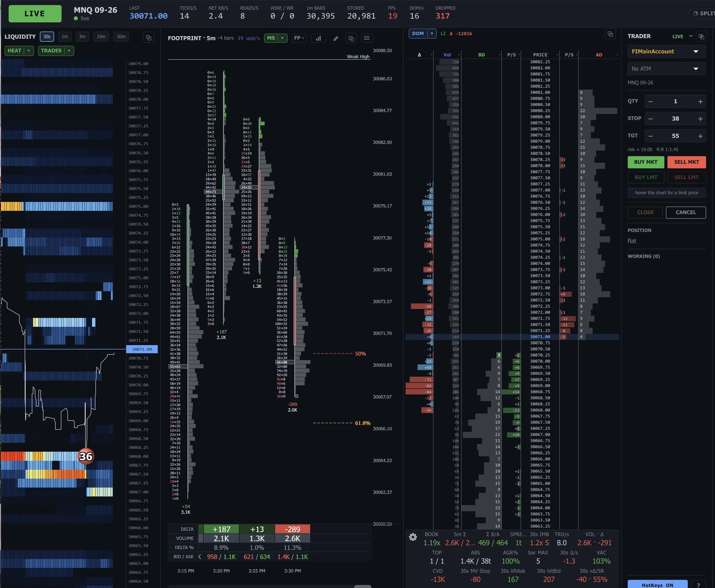This screenshot has height=588, width=715.
Task: Toggle the DOM view button
Action: tap(418, 34)
